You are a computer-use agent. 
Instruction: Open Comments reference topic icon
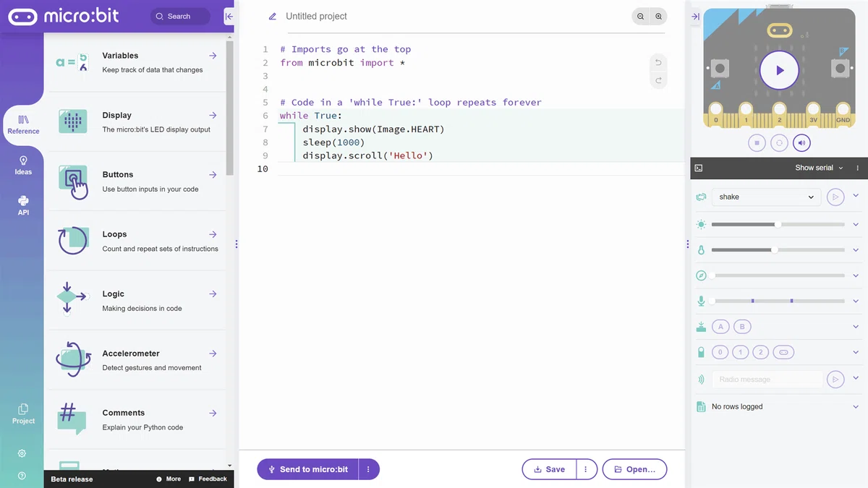click(x=72, y=419)
